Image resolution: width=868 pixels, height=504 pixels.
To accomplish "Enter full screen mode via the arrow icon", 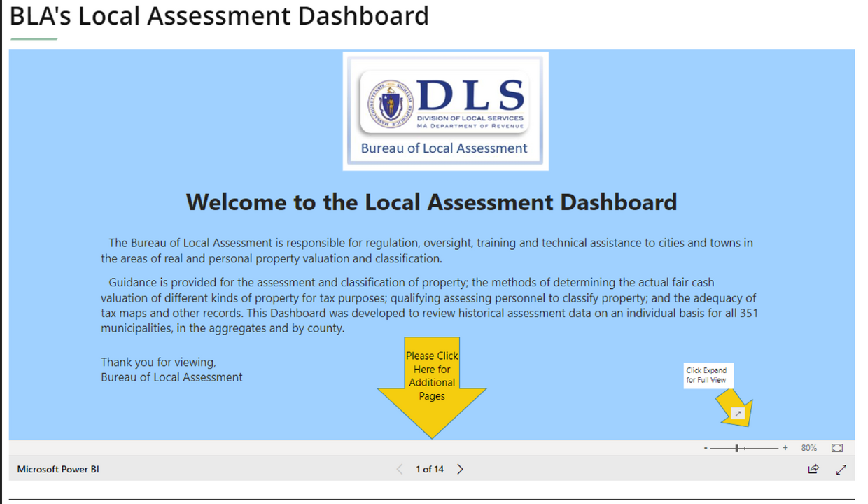I will coord(841,469).
